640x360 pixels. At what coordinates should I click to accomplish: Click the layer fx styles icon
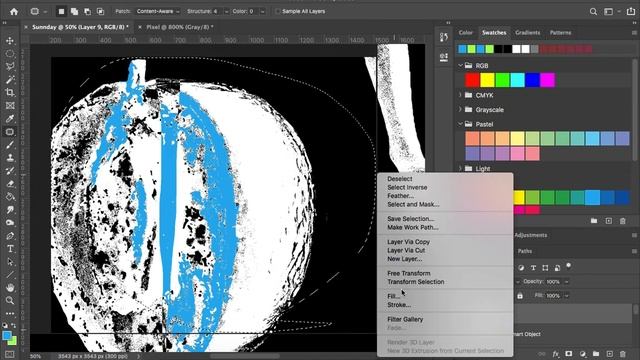556,354
